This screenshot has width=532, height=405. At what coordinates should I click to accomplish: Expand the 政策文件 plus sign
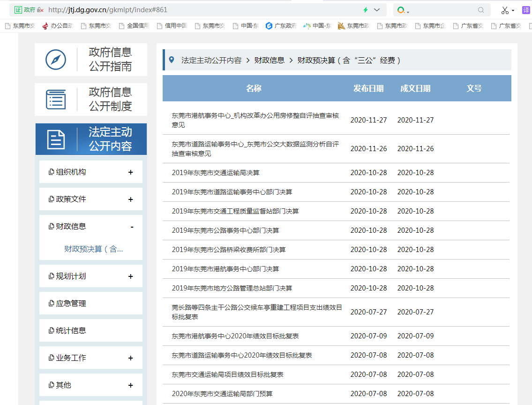[131, 199]
